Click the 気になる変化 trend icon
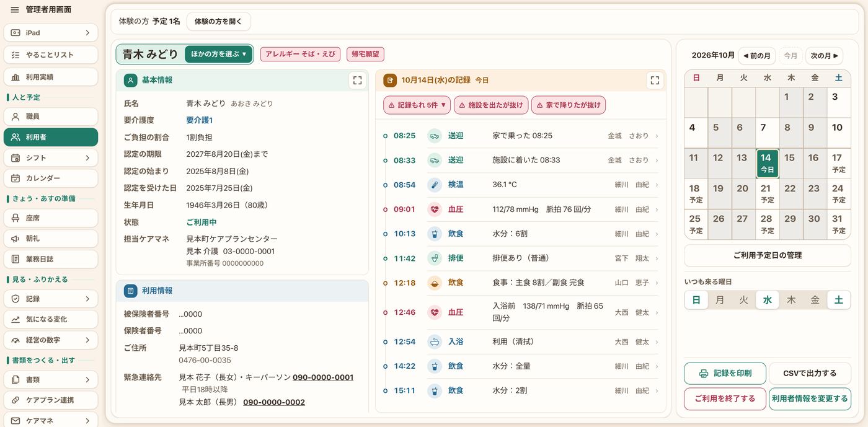The image size is (868, 427). click(x=15, y=319)
